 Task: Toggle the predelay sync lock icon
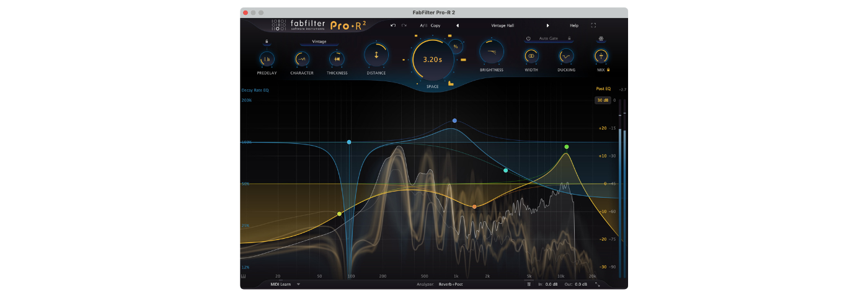[x=267, y=42]
